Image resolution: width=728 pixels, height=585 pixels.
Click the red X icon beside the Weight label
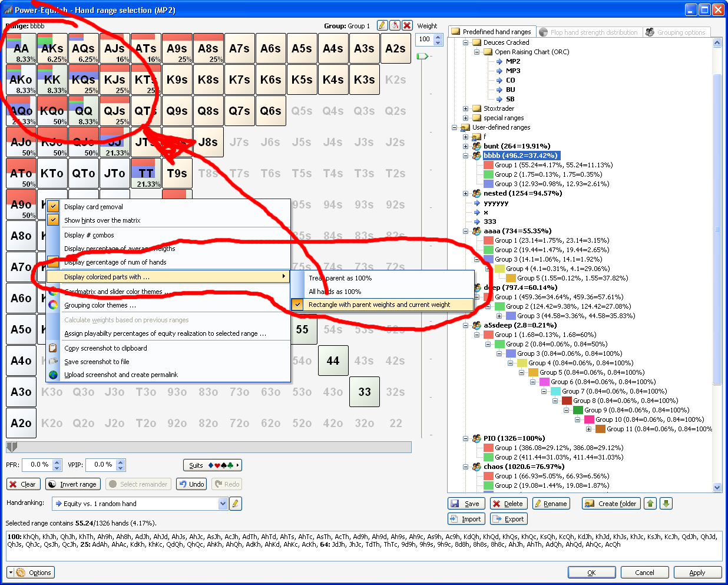pos(407,25)
